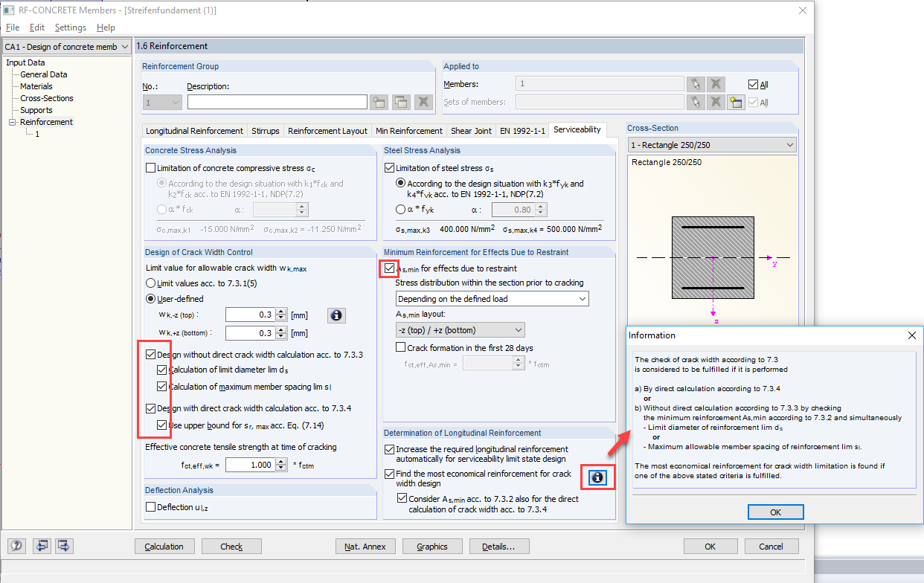Click info icon for economical reinforcement
The image size is (924, 583).
click(597, 478)
